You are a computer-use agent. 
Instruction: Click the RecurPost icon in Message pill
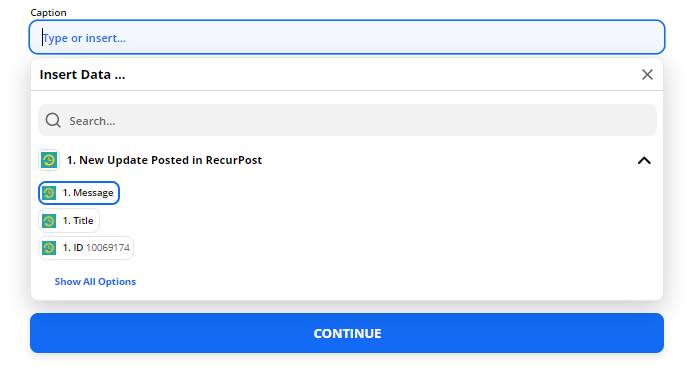49,193
